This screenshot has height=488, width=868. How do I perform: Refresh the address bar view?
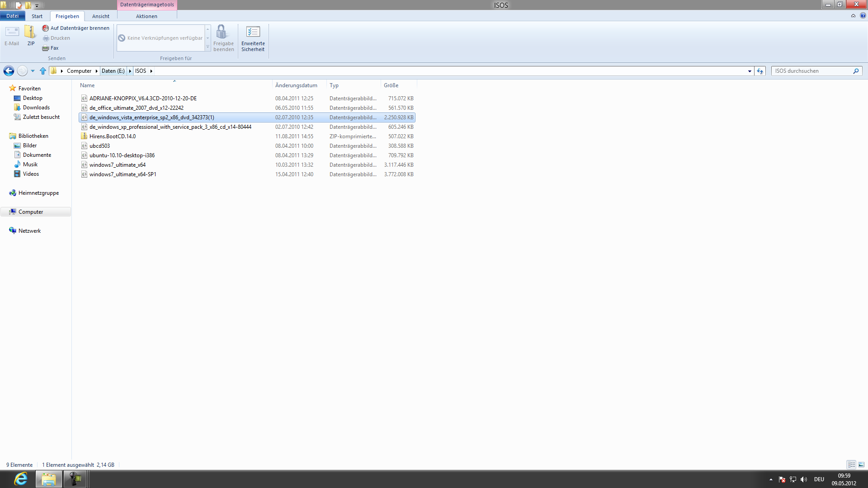click(760, 71)
